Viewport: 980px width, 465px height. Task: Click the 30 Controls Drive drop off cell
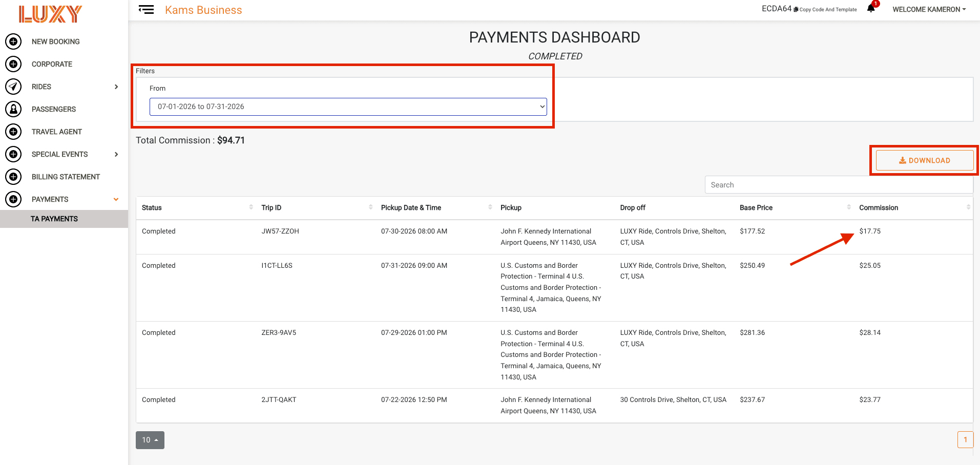click(673, 399)
